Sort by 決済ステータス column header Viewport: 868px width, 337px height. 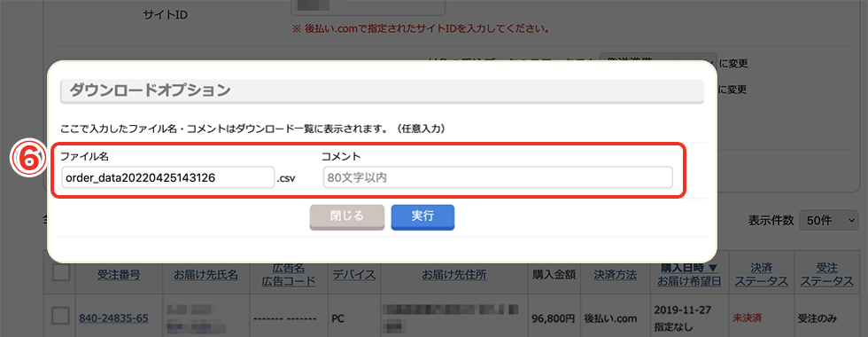click(x=761, y=274)
